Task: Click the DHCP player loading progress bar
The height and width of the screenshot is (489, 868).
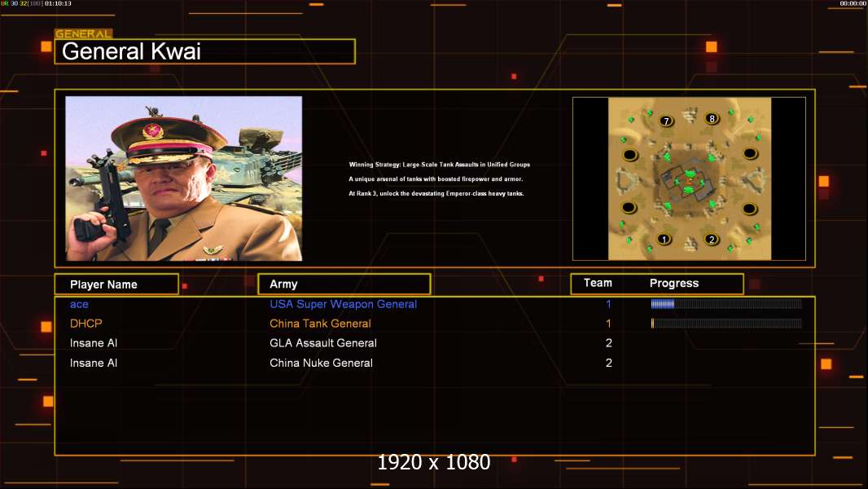Action: (726, 324)
